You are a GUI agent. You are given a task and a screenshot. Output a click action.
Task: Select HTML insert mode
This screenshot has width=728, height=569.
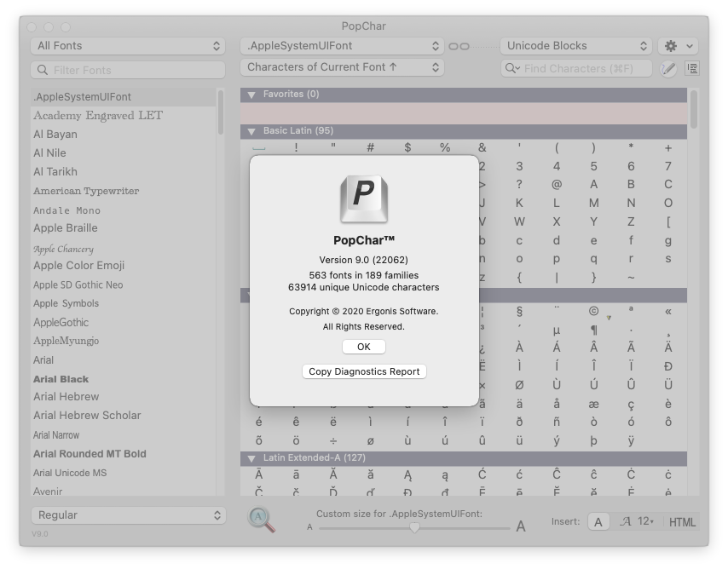pos(682,523)
